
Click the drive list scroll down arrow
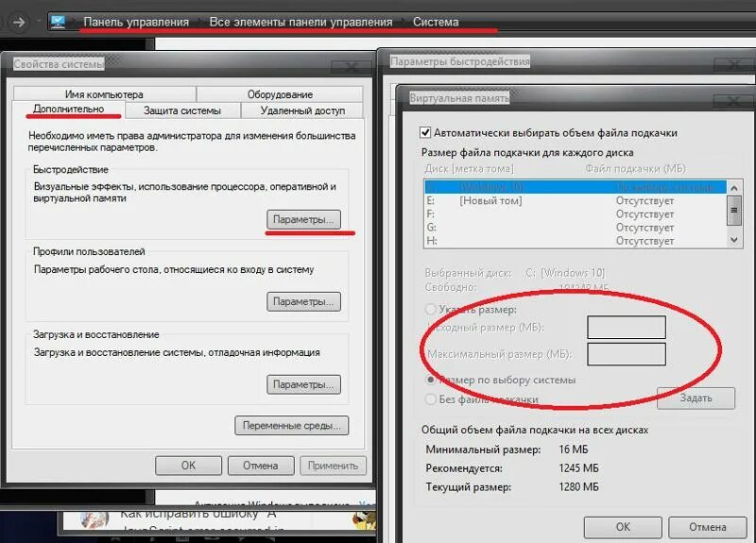coord(734,240)
